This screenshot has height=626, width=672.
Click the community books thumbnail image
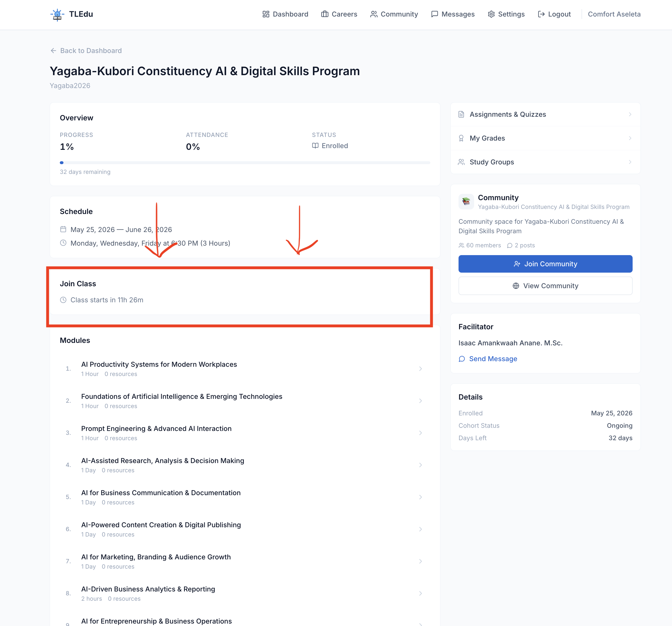(x=466, y=202)
